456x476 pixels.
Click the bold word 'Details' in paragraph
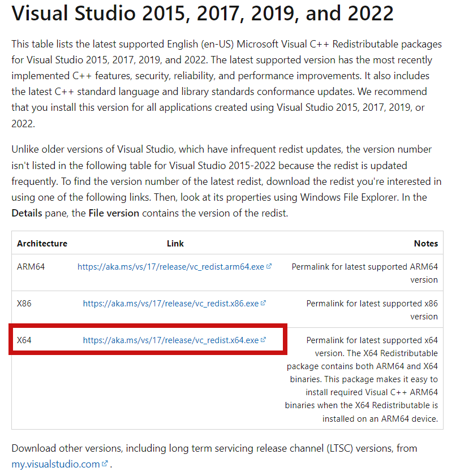pyautogui.click(x=27, y=213)
